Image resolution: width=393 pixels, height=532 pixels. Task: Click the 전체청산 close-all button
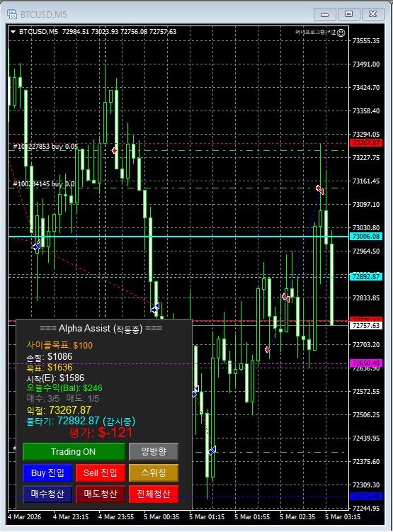pyautogui.click(x=153, y=494)
